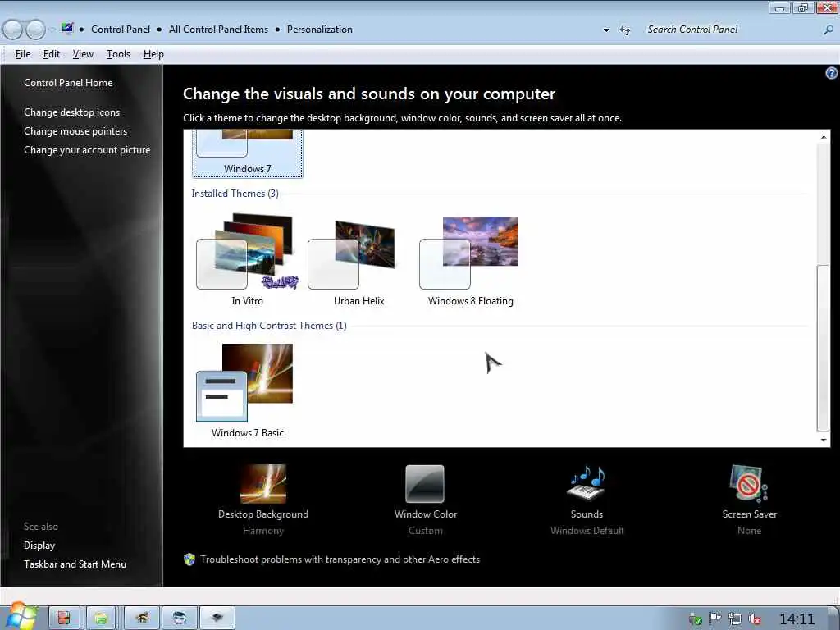The image size is (840, 630).
Task: Click Personalization in the breadcrumb
Action: 320,30
